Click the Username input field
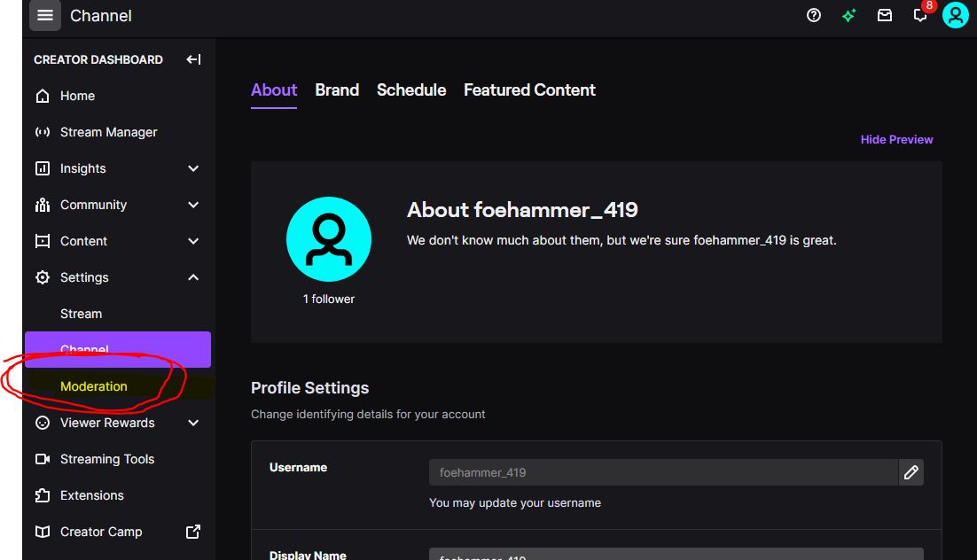The height and width of the screenshot is (560, 977). click(663, 472)
